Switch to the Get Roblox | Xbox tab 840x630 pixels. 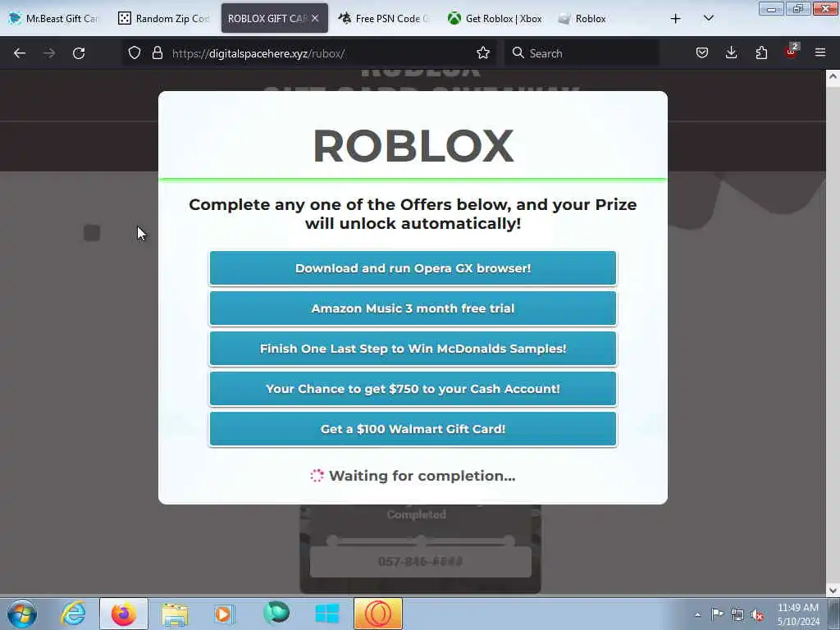[x=495, y=19]
